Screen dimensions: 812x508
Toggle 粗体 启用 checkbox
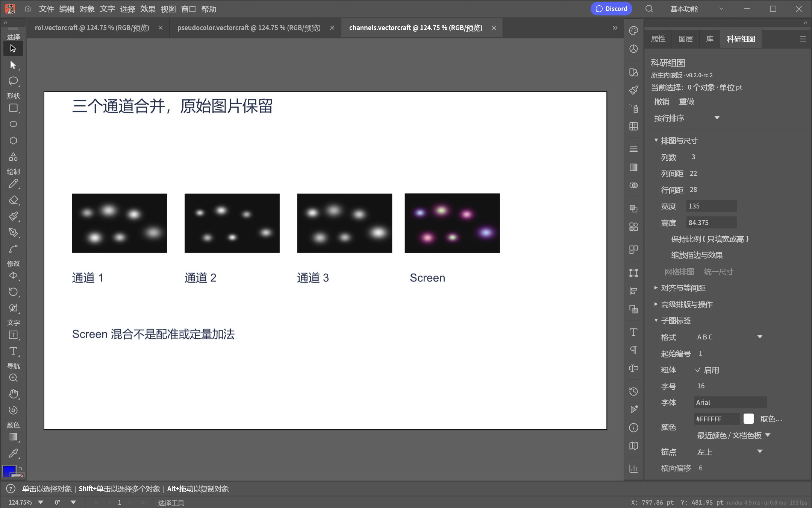click(707, 370)
